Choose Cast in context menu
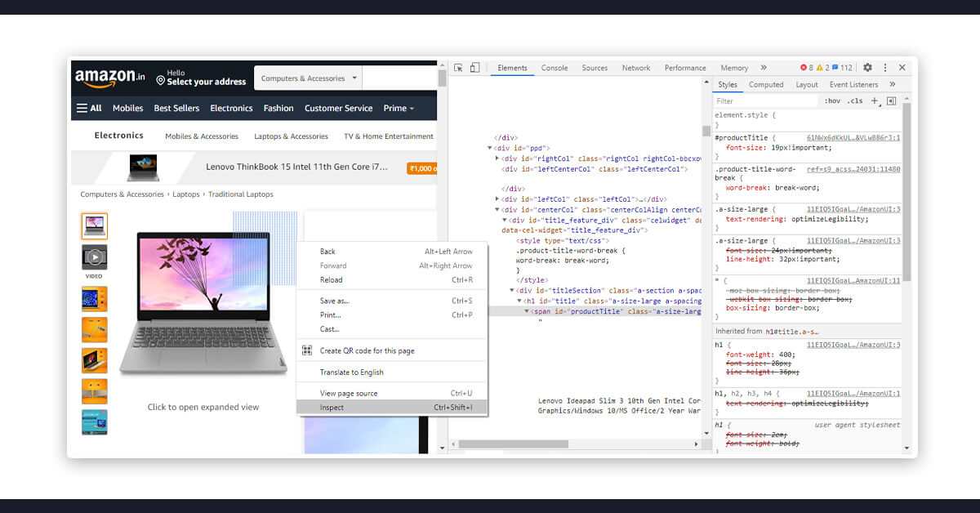The image size is (980, 513). 392,329
